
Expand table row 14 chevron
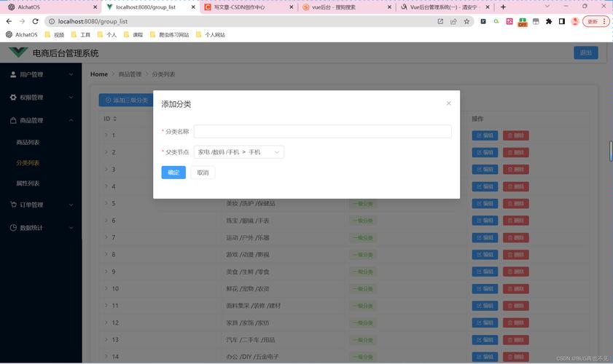[x=106, y=357]
